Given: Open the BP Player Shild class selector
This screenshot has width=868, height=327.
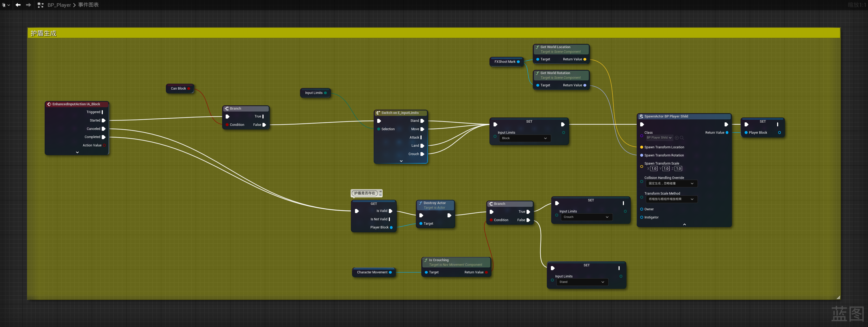Looking at the screenshot, I should (x=659, y=138).
